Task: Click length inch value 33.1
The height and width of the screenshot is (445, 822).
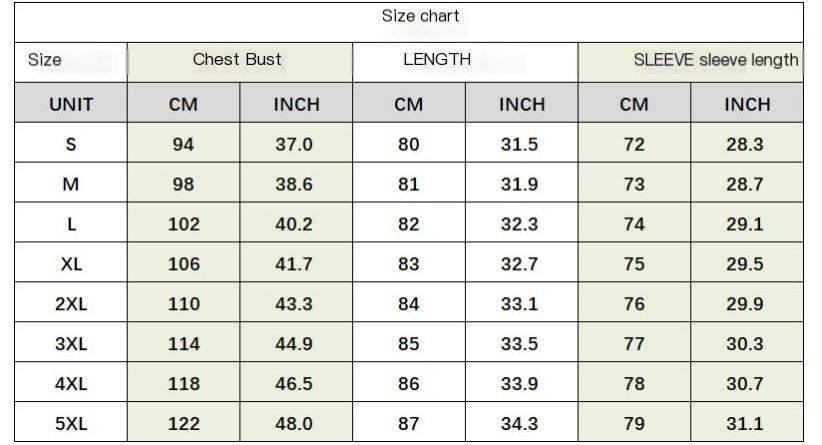Action: 520,304
